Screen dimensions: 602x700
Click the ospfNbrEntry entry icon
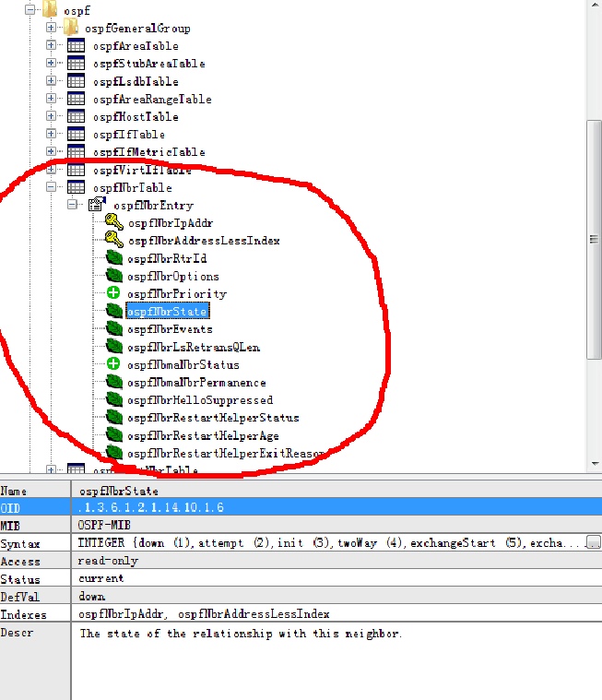coord(97,206)
